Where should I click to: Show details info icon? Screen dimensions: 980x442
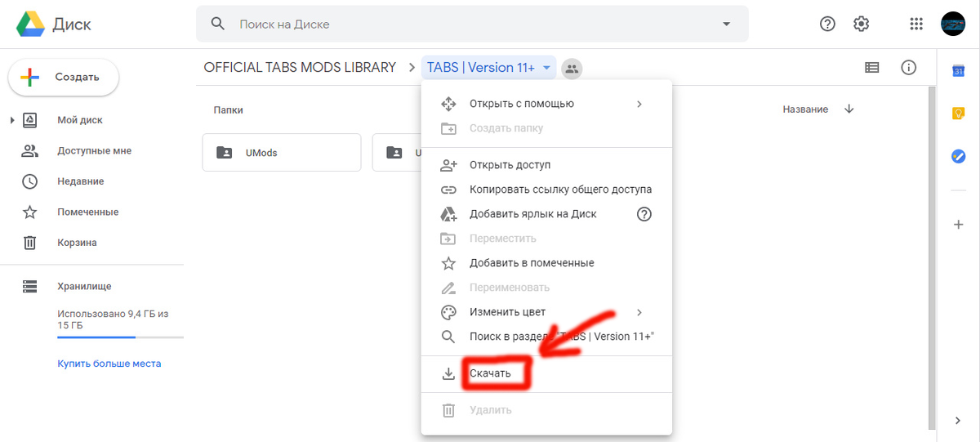click(x=908, y=68)
